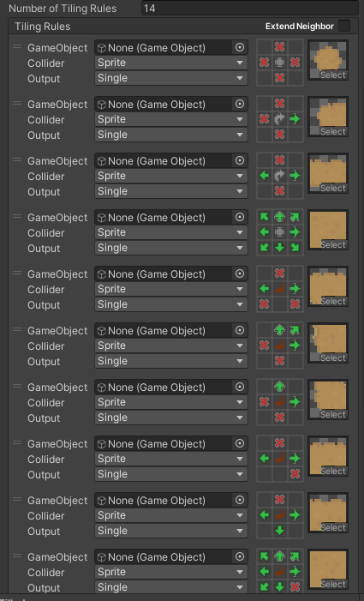This screenshot has width=364, height=601.
Task: Open object picker for seventh rule's GameObject
Action: coord(240,388)
